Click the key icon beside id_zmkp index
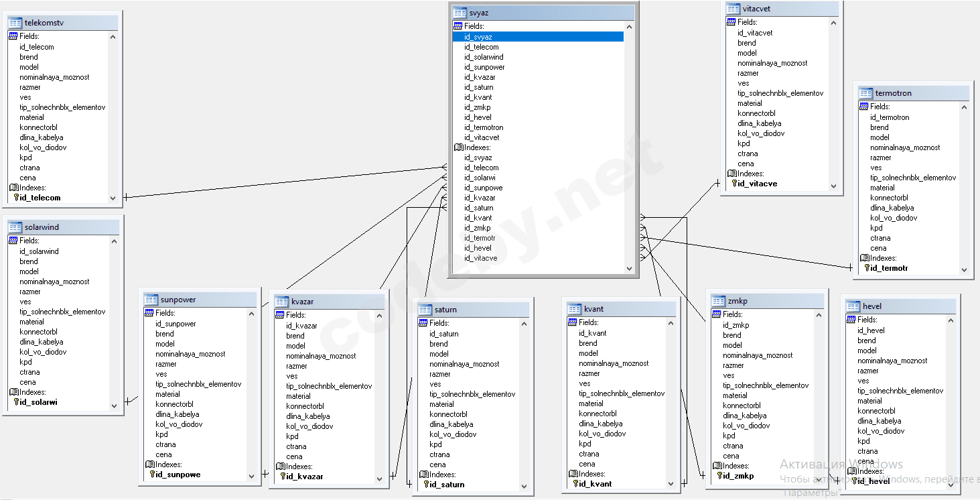 click(x=719, y=476)
